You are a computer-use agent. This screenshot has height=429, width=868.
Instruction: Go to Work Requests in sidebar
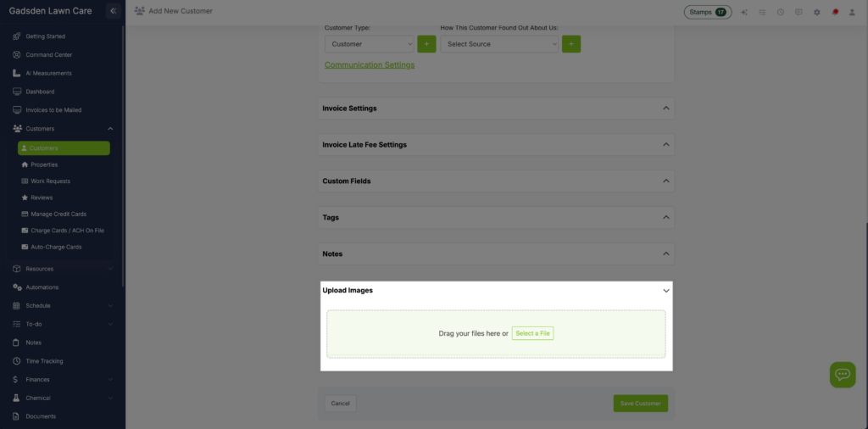(x=50, y=181)
